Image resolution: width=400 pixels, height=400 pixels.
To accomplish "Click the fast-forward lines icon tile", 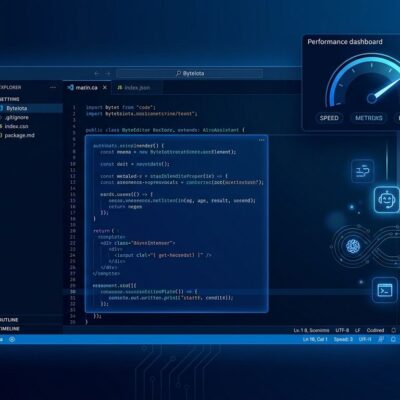I will [362, 171].
